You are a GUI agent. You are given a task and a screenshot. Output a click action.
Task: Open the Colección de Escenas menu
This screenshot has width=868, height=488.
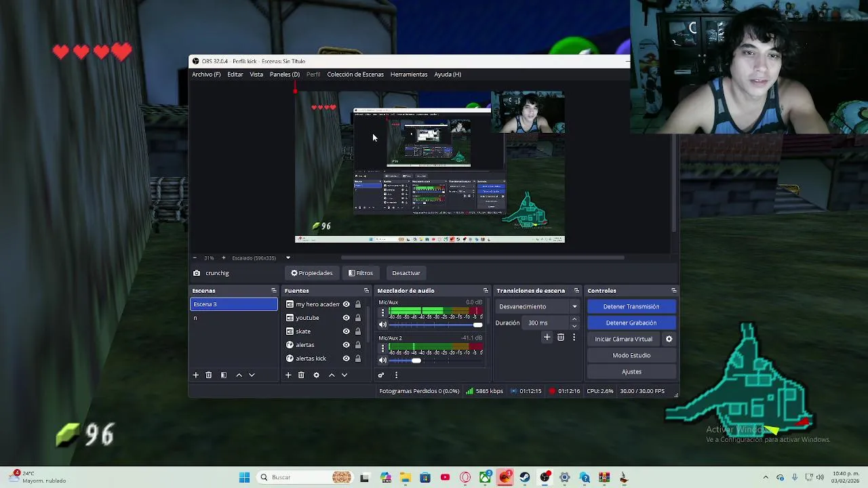(355, 75)
